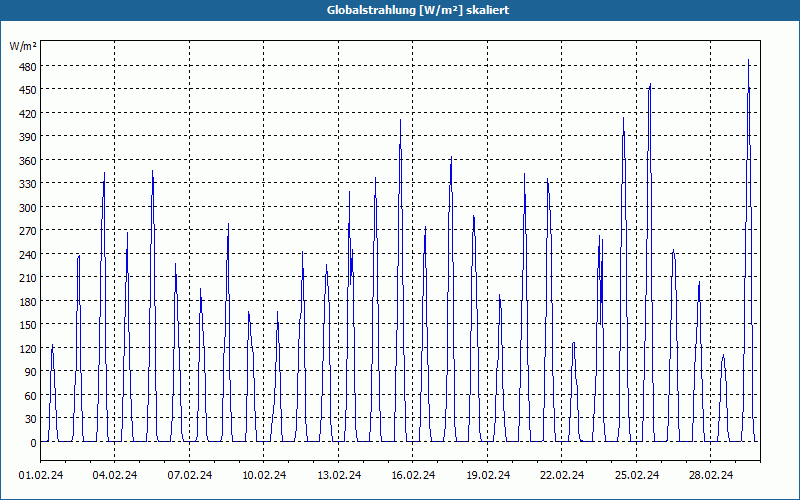Click the date label '22.02.24'
This screenshot has width=800, height=500.
pos(562,475)
